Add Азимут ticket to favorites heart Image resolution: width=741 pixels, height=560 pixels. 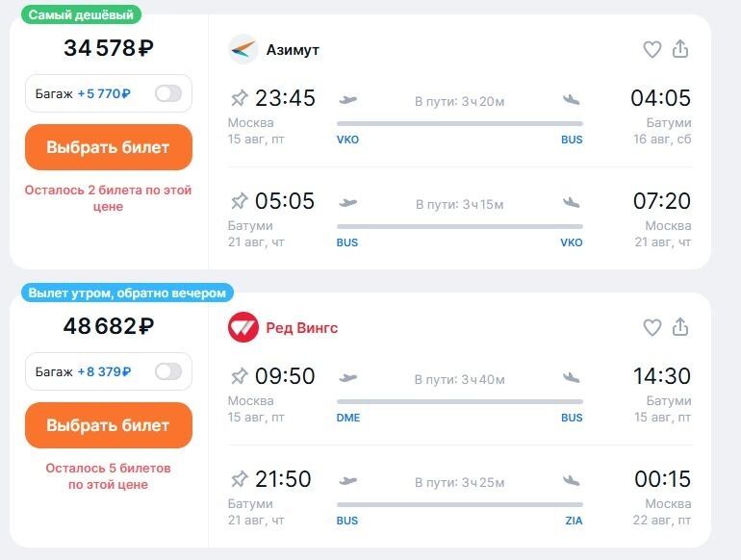tap(652, 49)
